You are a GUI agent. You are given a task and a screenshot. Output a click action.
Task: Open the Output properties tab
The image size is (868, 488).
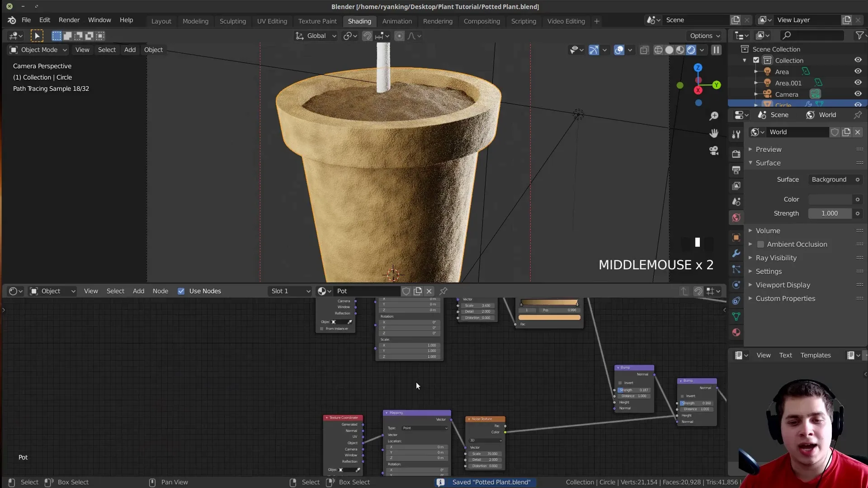[x=736, y=170]
